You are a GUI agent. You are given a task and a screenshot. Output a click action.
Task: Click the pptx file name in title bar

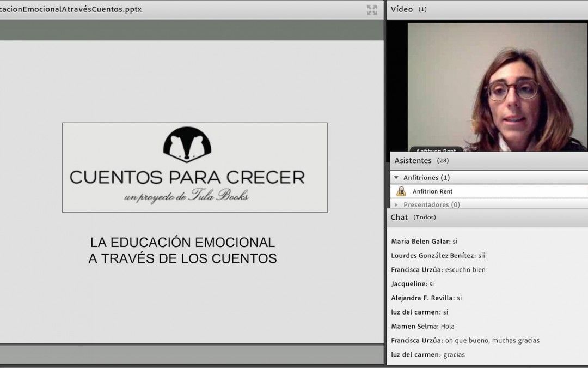(71, 9)
